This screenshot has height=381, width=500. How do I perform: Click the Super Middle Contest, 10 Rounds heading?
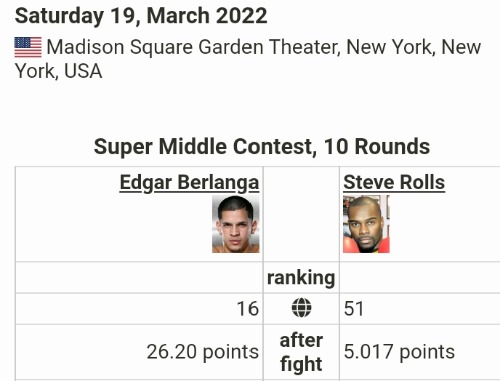(262, 147)
